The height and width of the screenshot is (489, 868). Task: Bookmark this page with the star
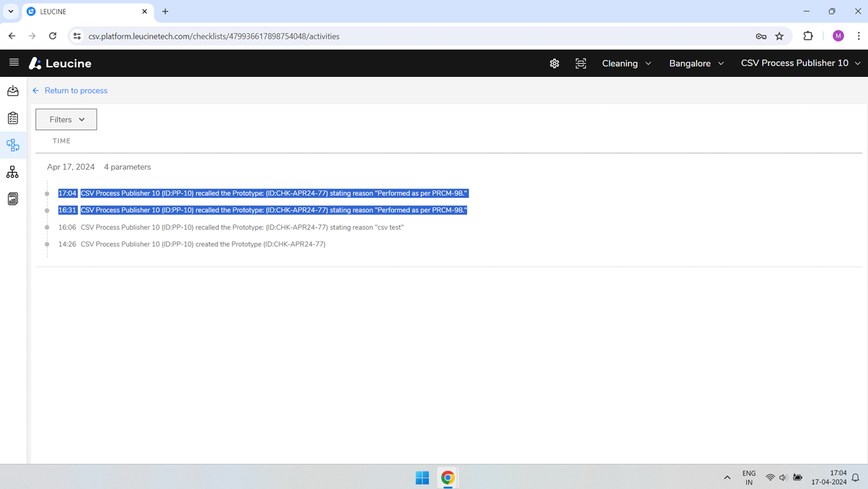[780, 36]
